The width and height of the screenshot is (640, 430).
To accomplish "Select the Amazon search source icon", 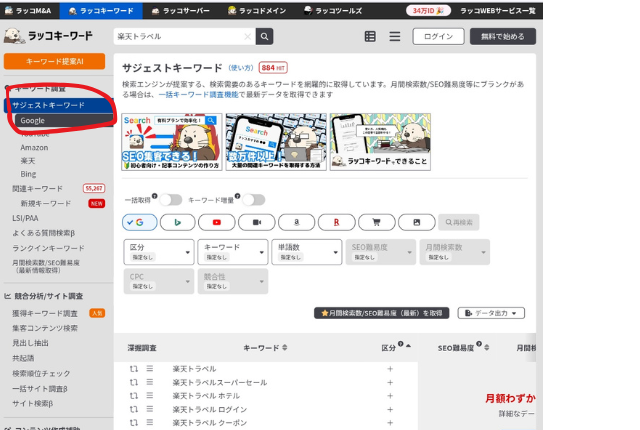I will (296, 222).
